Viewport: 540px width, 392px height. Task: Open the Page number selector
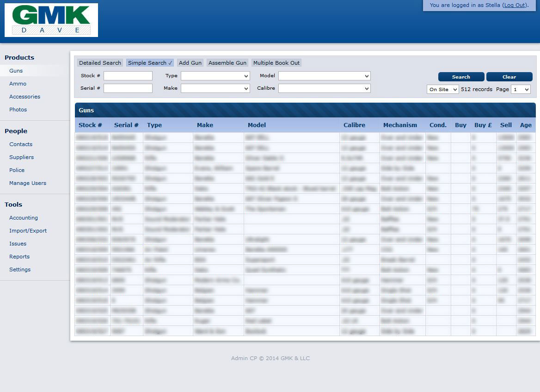point(521,89)
